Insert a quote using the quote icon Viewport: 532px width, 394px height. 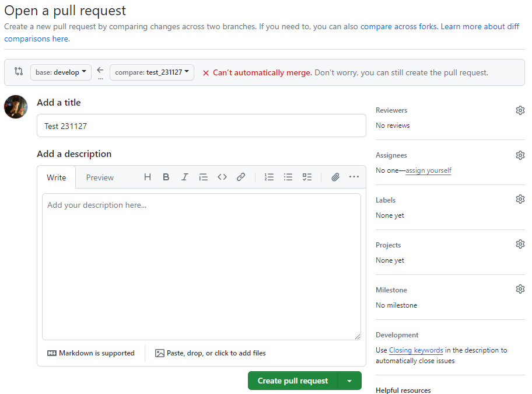(x=203, y=177)
